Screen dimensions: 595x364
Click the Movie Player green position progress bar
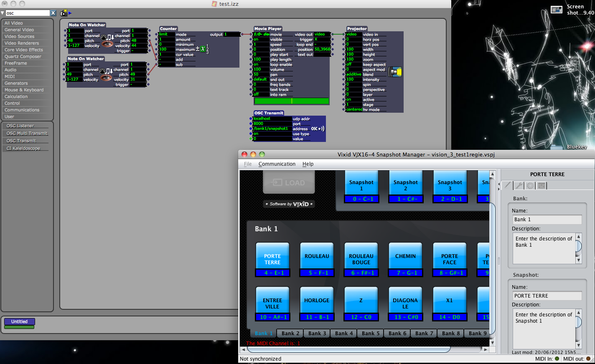292,101
